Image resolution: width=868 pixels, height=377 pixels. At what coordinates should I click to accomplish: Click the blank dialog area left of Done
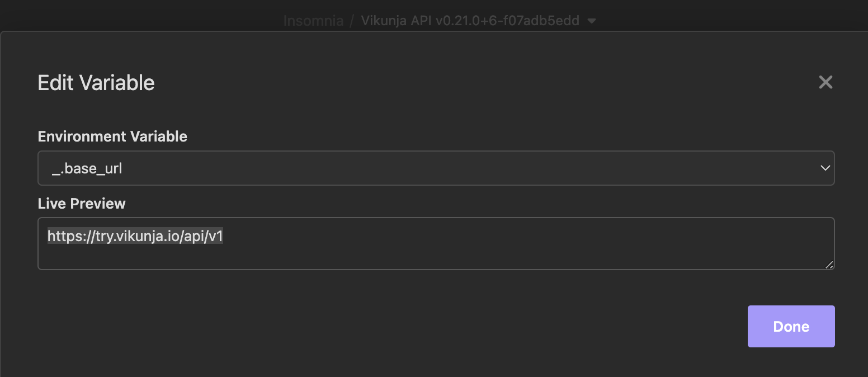click(x=447, y=327)
